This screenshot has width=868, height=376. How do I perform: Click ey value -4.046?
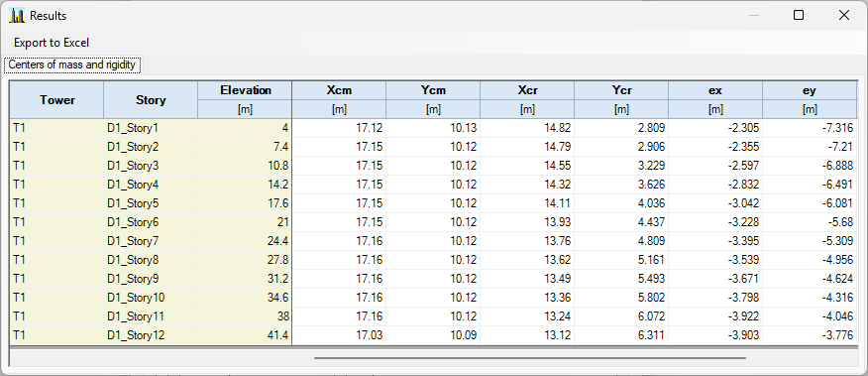point(810,316)
